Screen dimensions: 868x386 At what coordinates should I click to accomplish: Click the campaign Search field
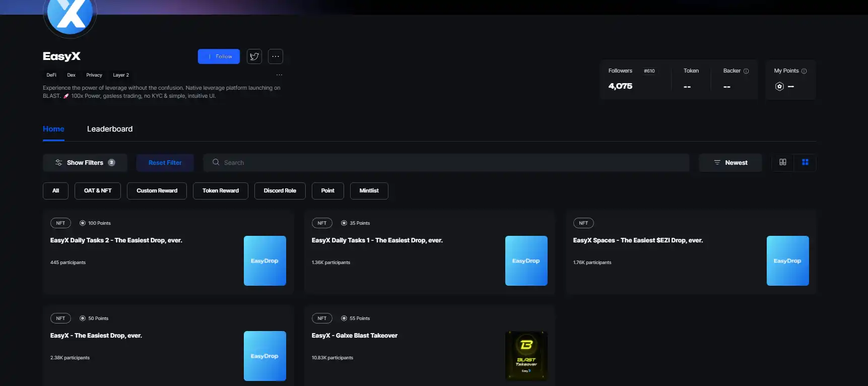pyautogui.click(x=446, y=163)
